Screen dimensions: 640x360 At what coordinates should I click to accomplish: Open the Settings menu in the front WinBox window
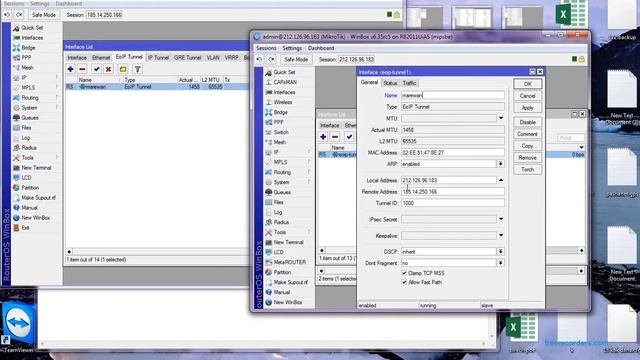[x=292, y=48]
